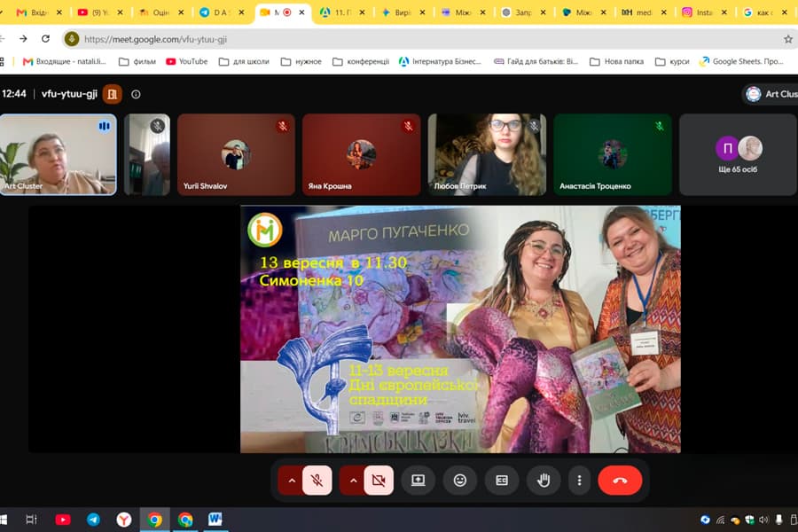Open Yandex Browser from the taskbar

pos(123,520)
